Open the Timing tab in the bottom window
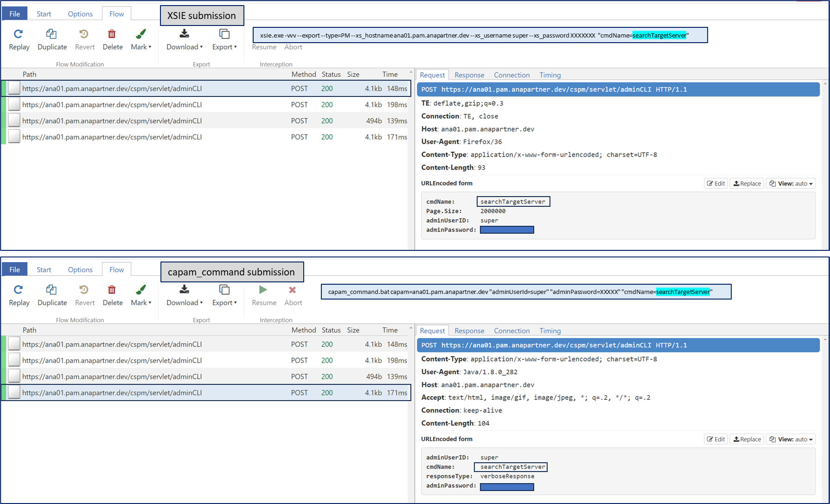830x504 pixels. 550,331
